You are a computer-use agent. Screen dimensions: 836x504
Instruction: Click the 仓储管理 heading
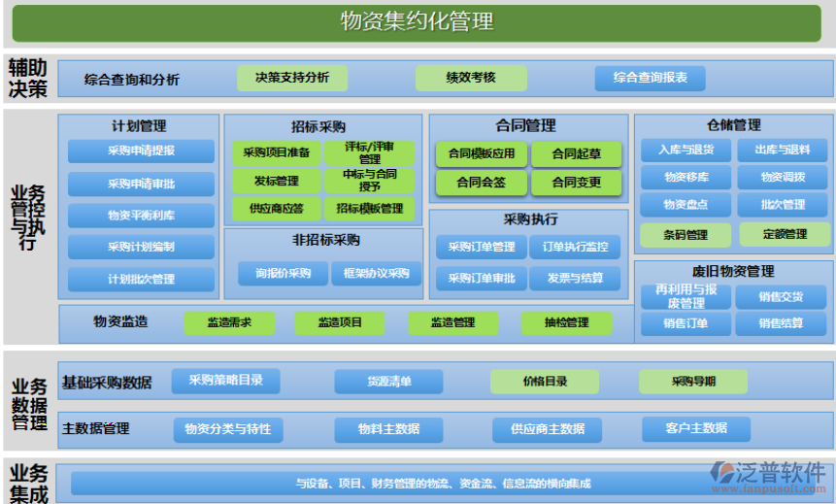click(734, 125)
